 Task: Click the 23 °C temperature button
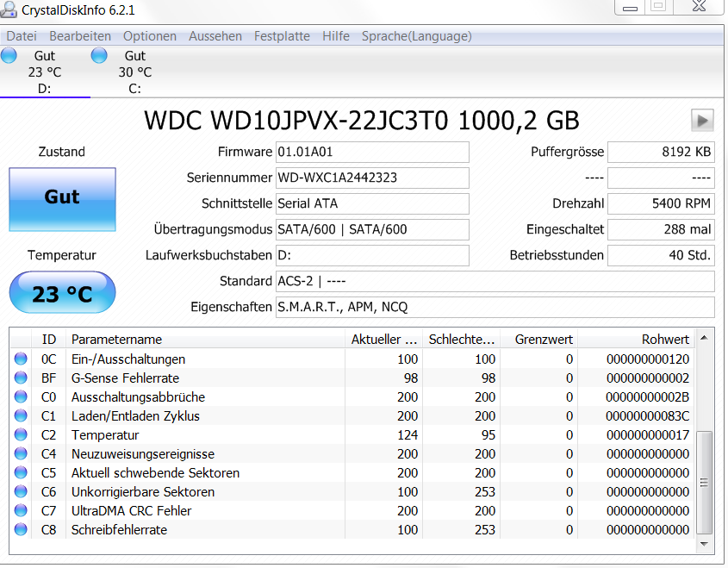62,292
